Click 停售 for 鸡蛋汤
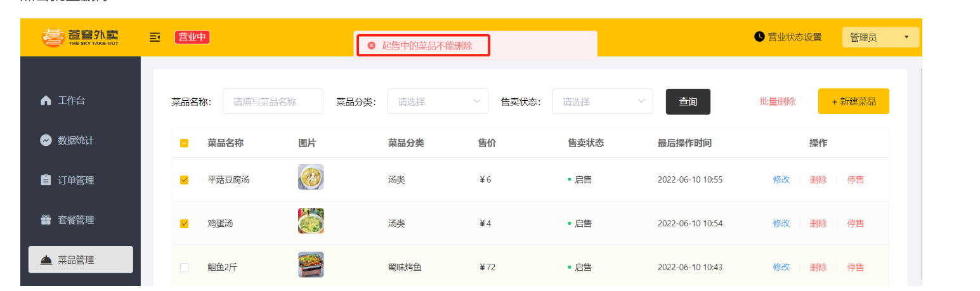The width and height of the screenshot is (980, 291). click(856, 224)
